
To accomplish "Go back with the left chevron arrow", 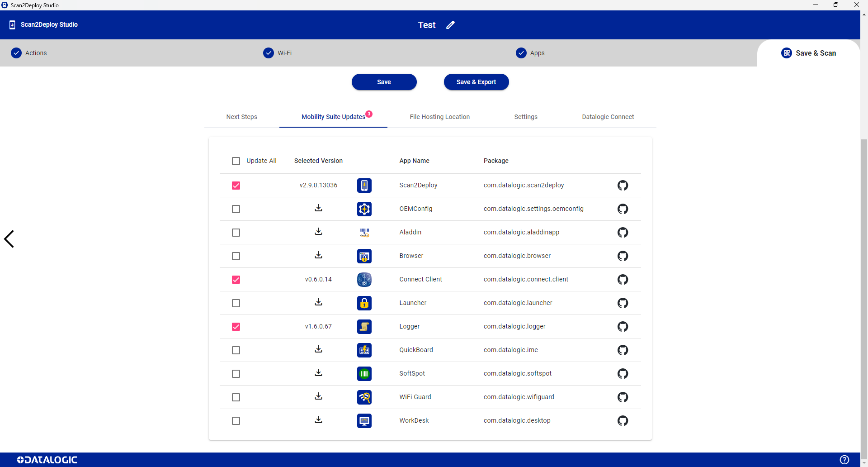I will (x=9, y=239).
